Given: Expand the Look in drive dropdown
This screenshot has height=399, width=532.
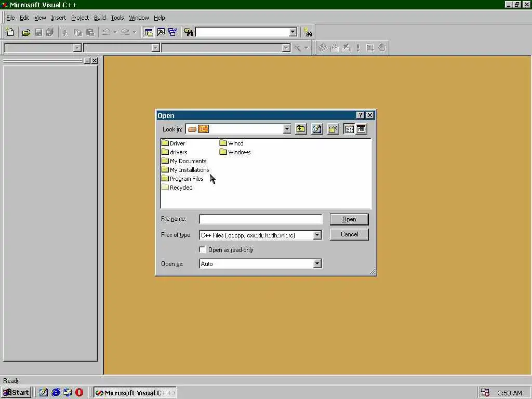Looking at the screenshot, I should (287, 129).
